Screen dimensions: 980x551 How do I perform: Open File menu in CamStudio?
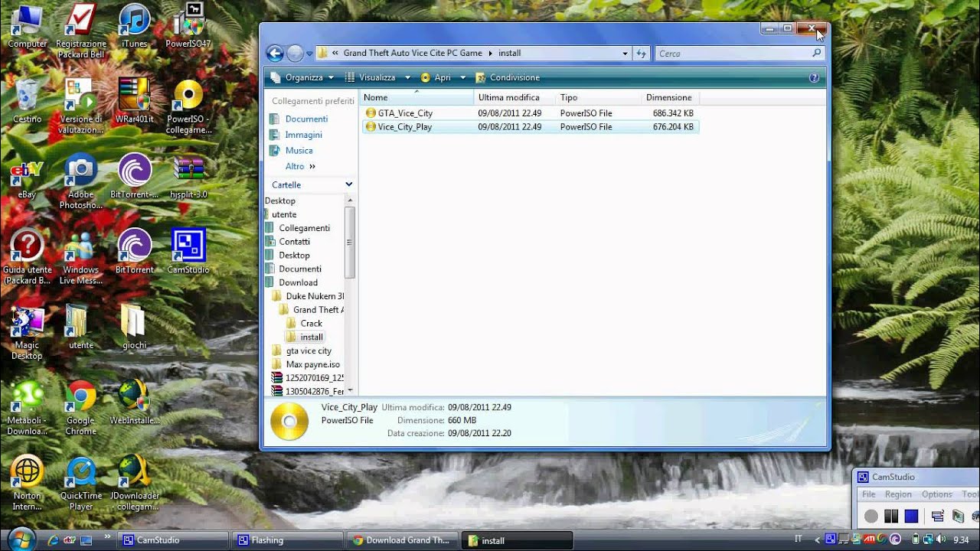869,494
